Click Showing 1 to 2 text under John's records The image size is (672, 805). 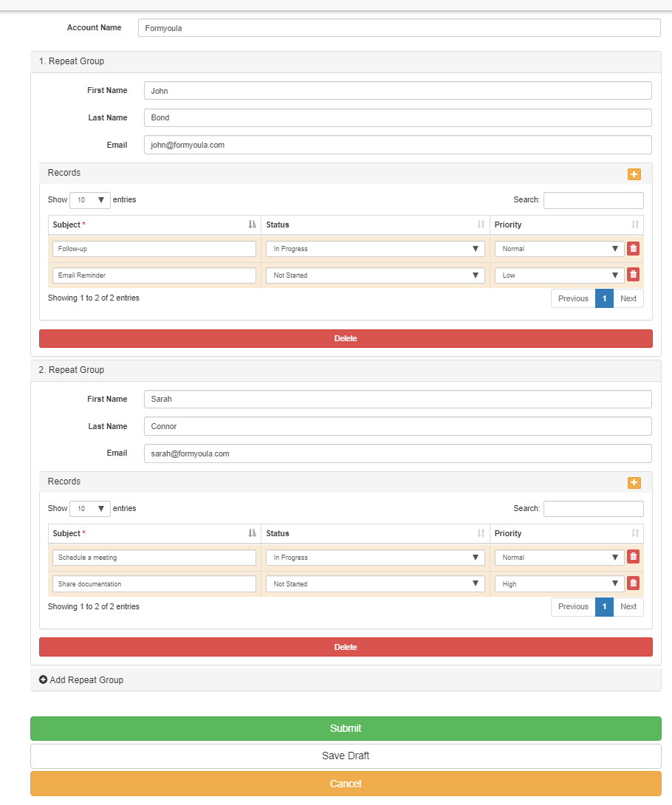[94, 298]
